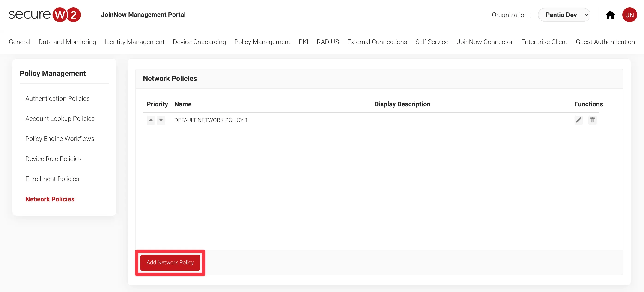This screenshot has height=292, width=644.
Task: Open the Policy Management top menu
Action: [x=262, y=42]
